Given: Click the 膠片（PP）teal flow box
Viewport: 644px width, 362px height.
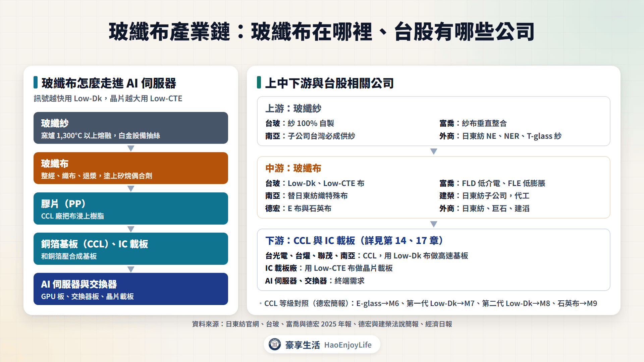Looking at the screenshot, I should 131,208.
